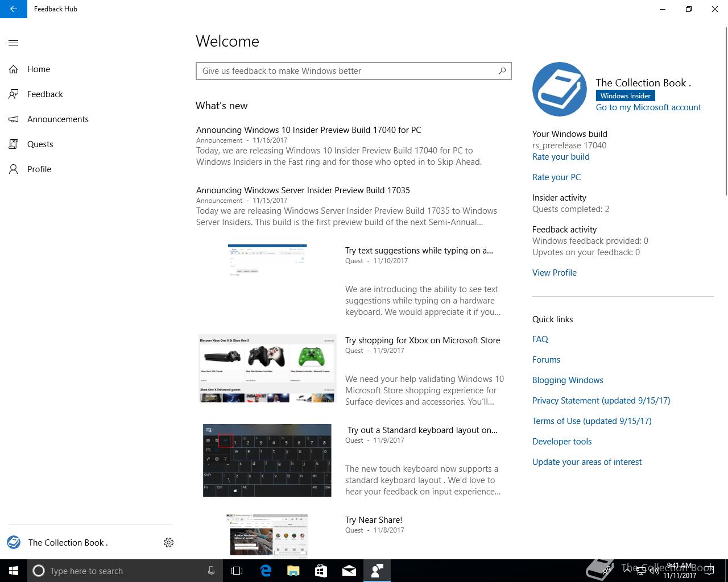Open the Forums quick link
The width and height of the screenshot is (728, 582).
pos(546,360)
